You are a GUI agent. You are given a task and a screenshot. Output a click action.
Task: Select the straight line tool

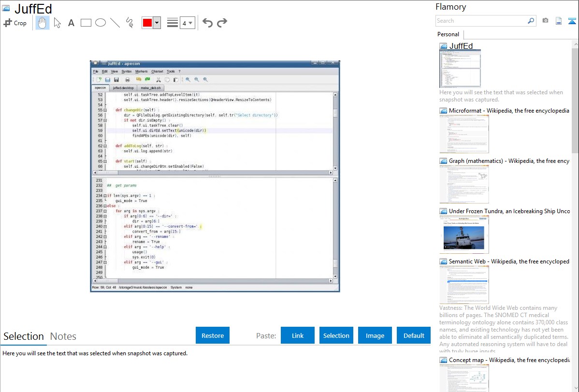pos(115,23)
